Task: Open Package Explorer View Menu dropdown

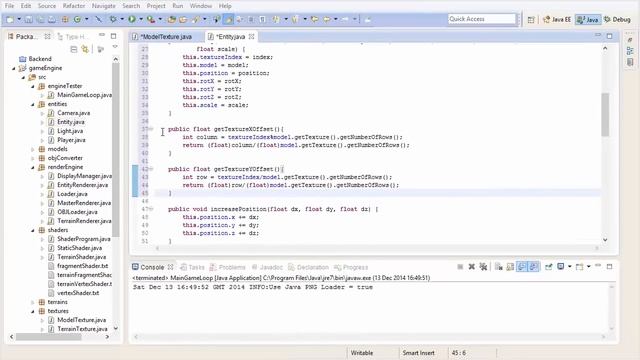Action: click(115, 48)
